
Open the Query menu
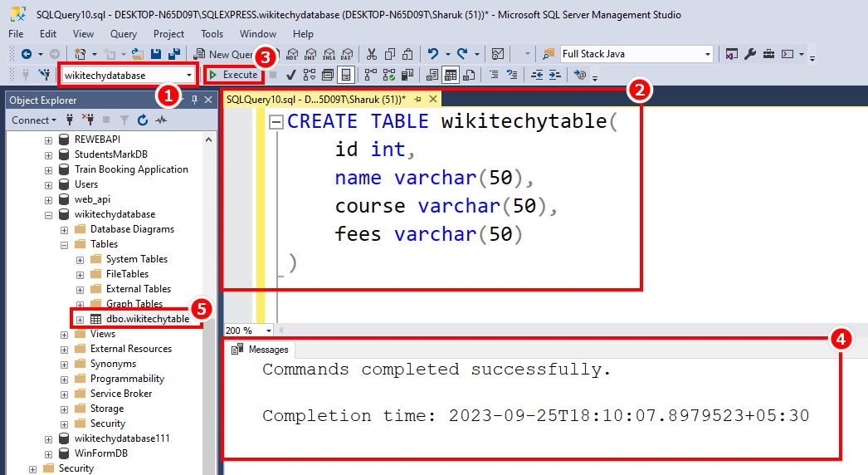(124, 34)
